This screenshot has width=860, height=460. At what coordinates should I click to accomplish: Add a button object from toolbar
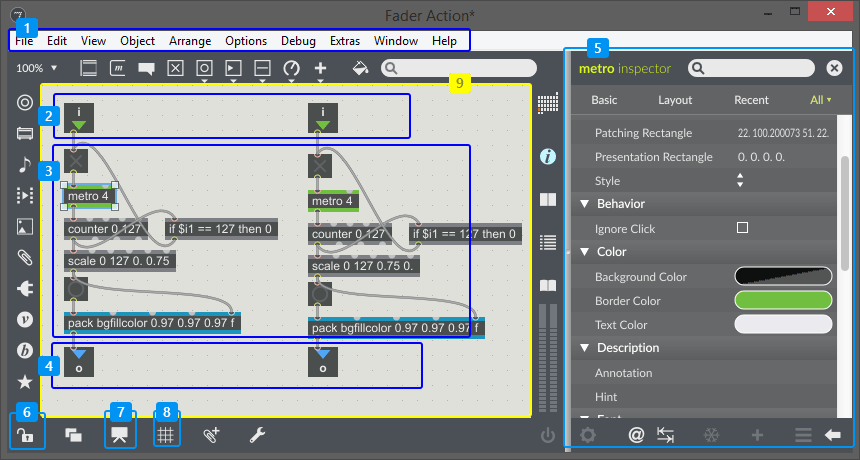204,68
